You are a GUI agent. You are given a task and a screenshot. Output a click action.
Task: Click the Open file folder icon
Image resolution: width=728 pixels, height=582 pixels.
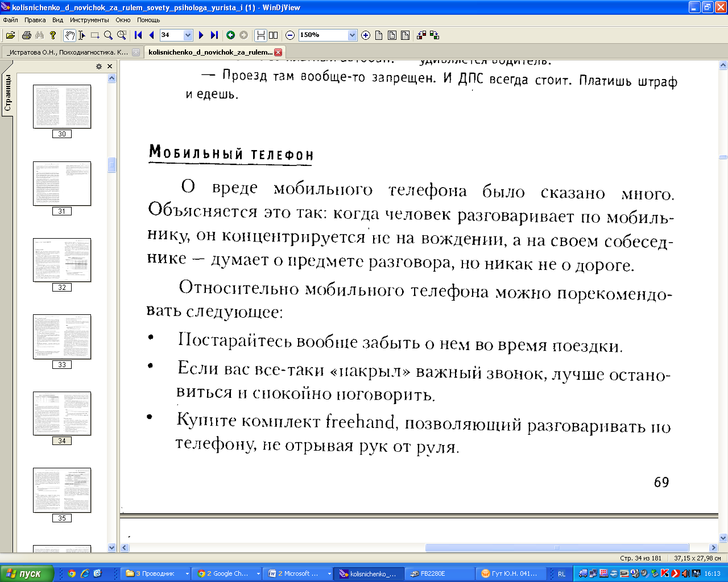pos(10,35)
